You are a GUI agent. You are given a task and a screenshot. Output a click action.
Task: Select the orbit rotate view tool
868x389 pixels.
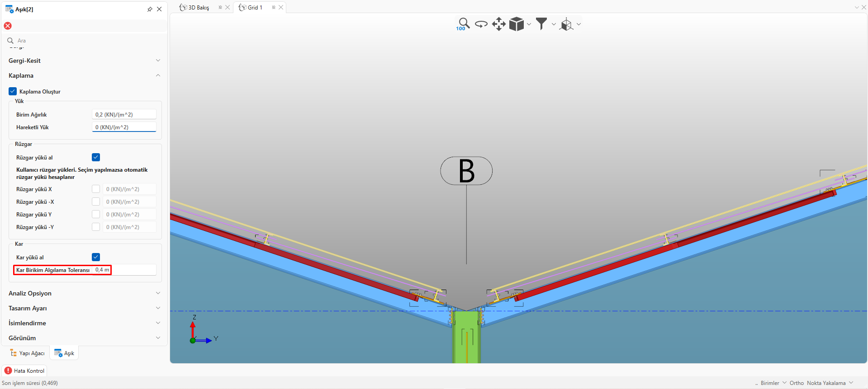tap(481, 24)
